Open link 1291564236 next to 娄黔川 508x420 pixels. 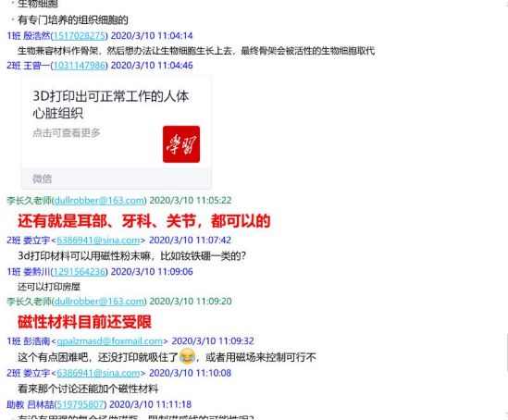pyautogui.click(x=79, y=271)
